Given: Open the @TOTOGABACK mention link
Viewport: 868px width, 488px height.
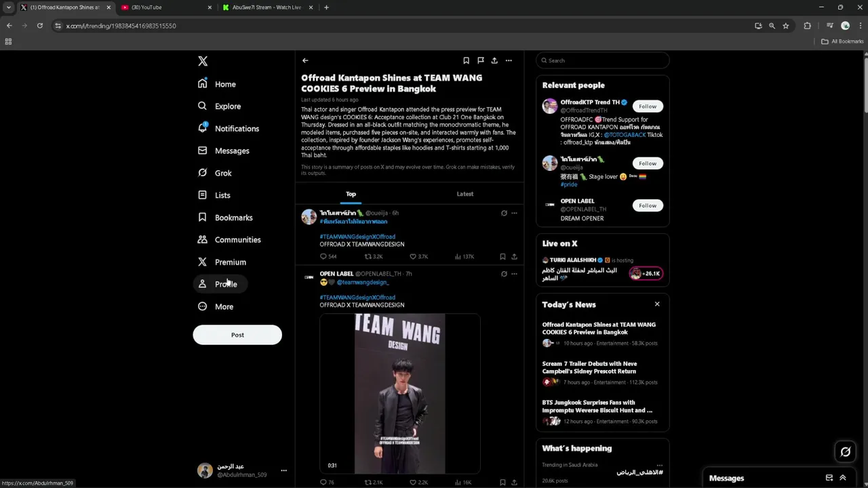Looking at the screenshot, I should pyautogui.click(x=625, y=135).
